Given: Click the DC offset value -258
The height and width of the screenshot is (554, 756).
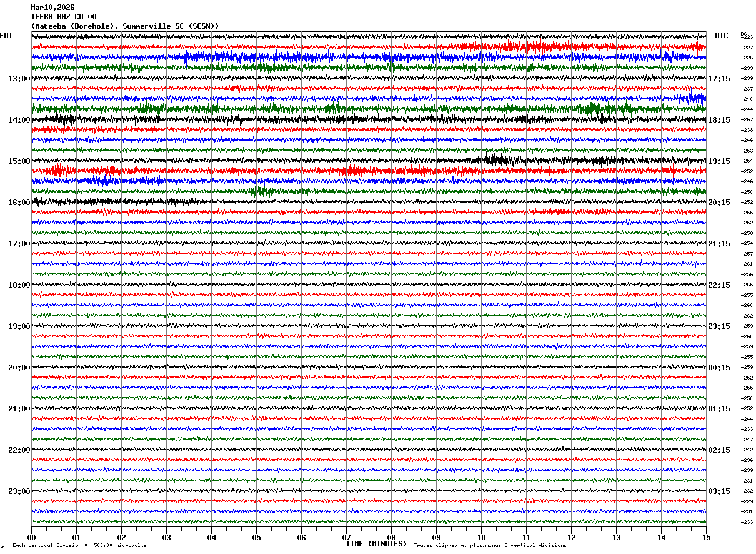Looking at the screenshot, I should (x=747, y=233).
